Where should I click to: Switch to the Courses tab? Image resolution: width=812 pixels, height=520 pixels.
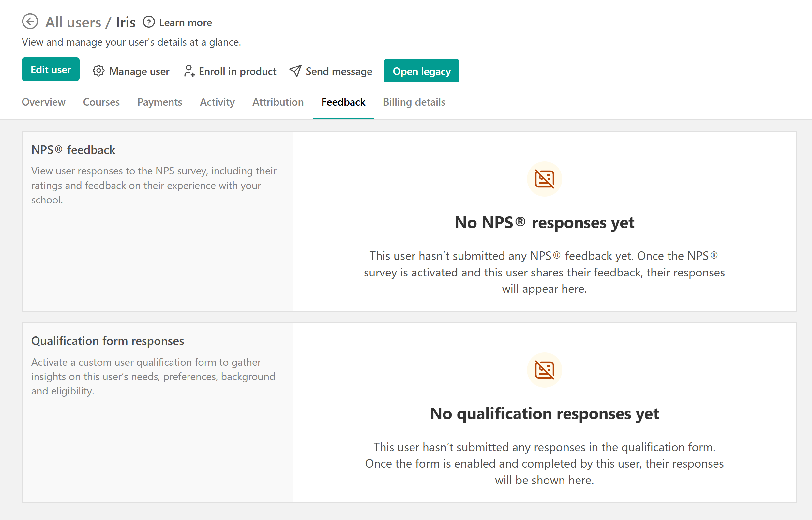pos(101,102)
